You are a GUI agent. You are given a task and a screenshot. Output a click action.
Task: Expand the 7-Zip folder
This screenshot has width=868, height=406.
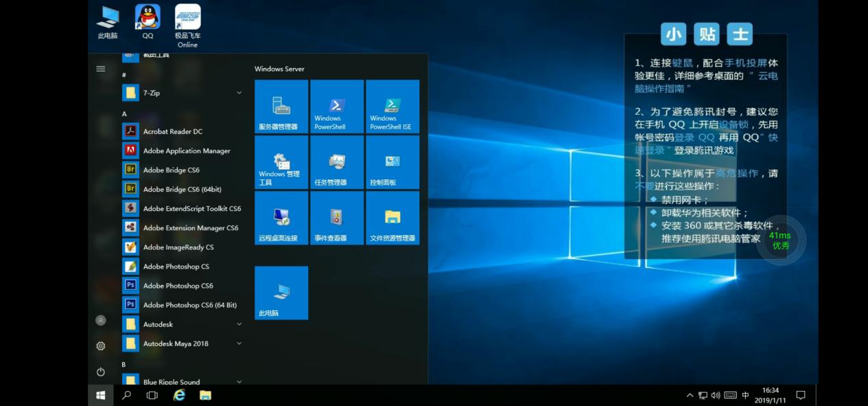coord(183,93)
